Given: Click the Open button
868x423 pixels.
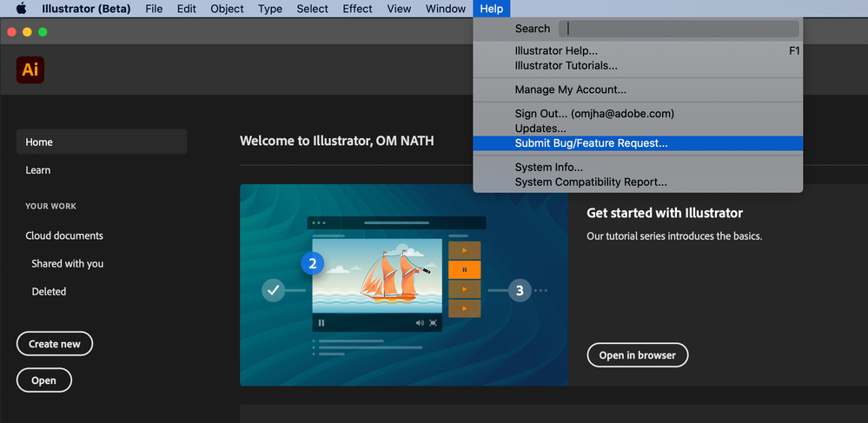Looking at the screenshot, I should click(43, 380).
